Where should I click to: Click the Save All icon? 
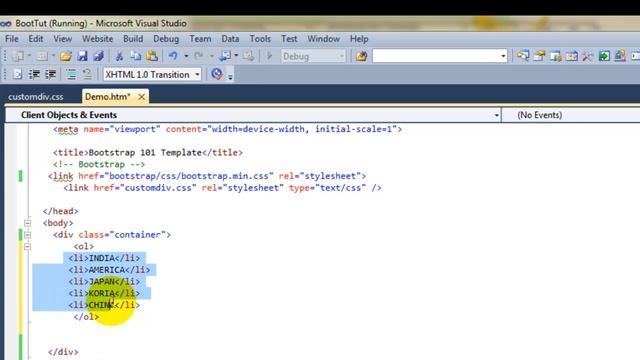[98, 56]
